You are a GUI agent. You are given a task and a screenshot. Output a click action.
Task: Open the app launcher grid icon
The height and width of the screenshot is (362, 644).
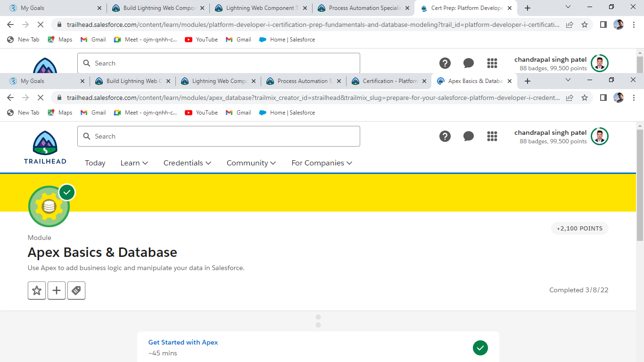[x=492, y=136]
